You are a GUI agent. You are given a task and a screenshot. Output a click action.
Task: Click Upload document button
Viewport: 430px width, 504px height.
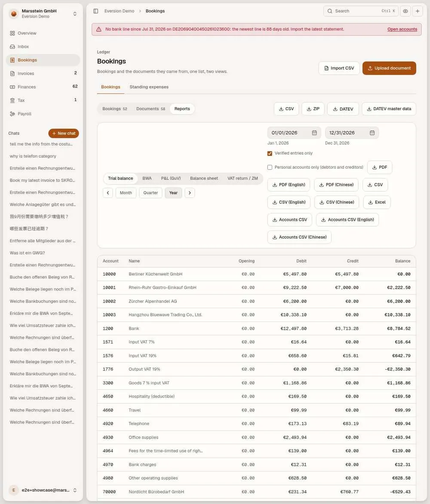click(389, 68)
